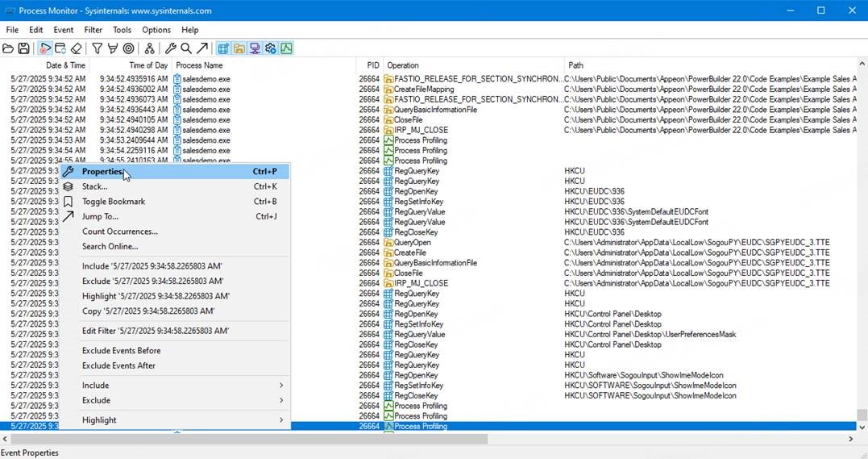This screenshot has height=459, width=868.
Task: Click the salesdemo.exe icon at 9:34:53.2409644
Action: (x=177, y=140)
